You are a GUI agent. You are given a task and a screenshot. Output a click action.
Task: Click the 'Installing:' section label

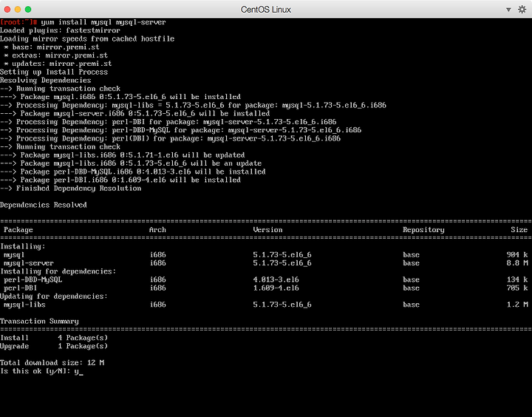point(23,246)
